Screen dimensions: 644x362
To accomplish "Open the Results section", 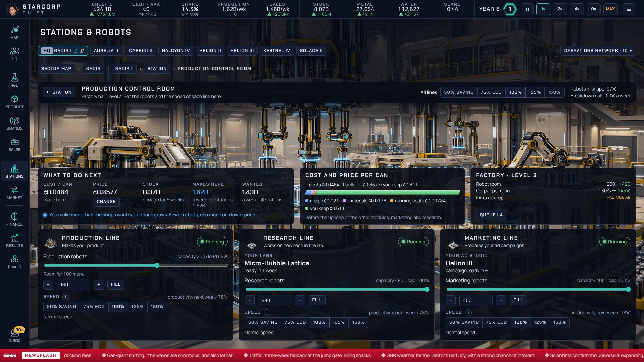I will click(14, 241).
